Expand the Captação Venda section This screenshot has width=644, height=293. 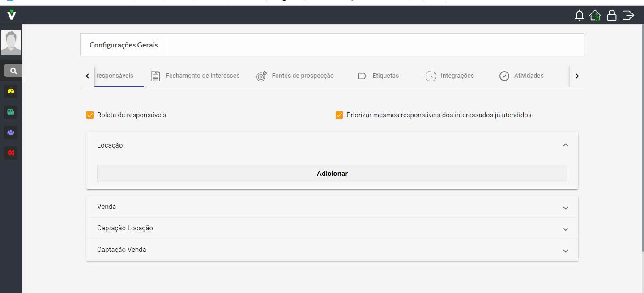(x=565, y=251)
